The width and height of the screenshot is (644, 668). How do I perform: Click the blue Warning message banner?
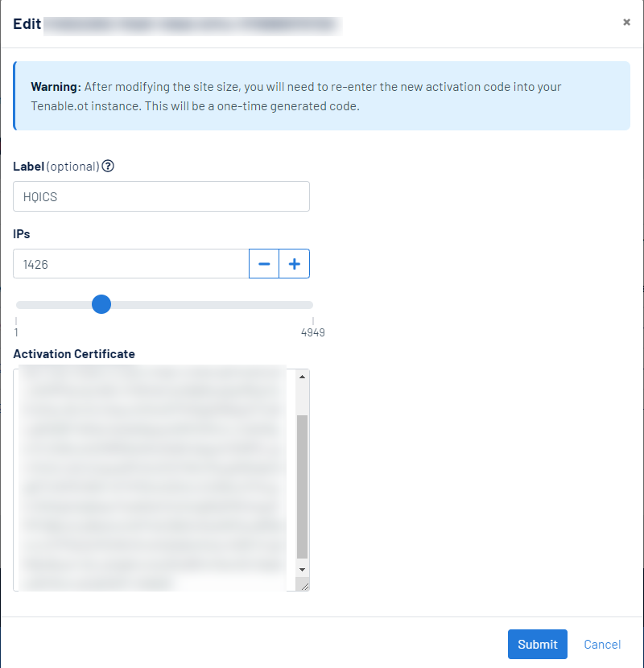click(322, 96)
